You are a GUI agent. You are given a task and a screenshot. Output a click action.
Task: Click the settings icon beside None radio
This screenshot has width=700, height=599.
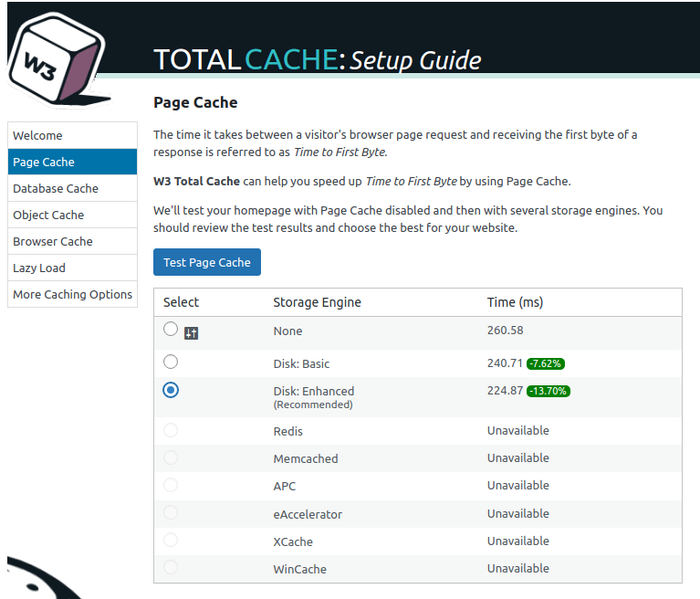tap(191, 332)
